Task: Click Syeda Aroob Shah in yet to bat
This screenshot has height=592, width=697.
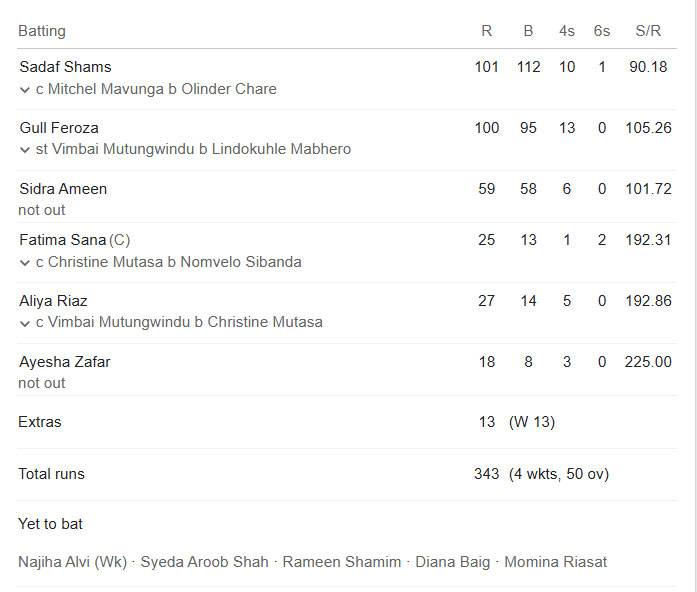Action: coord(204,562)
